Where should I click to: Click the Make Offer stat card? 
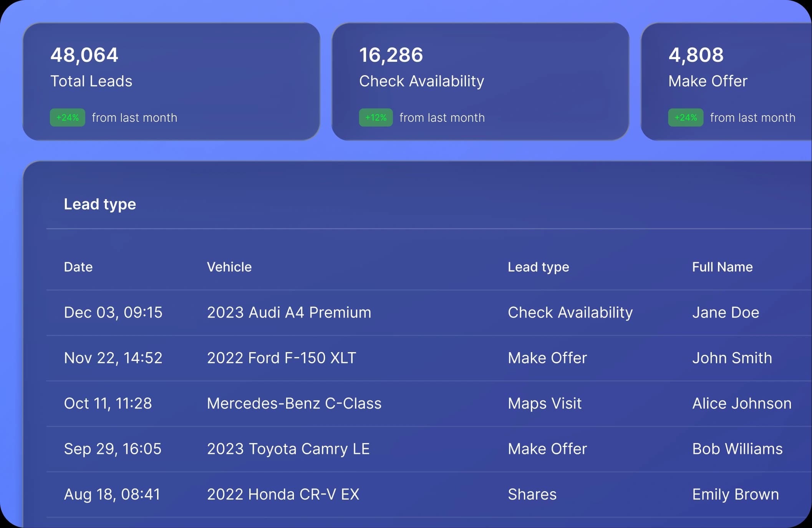tap(726, 81)
